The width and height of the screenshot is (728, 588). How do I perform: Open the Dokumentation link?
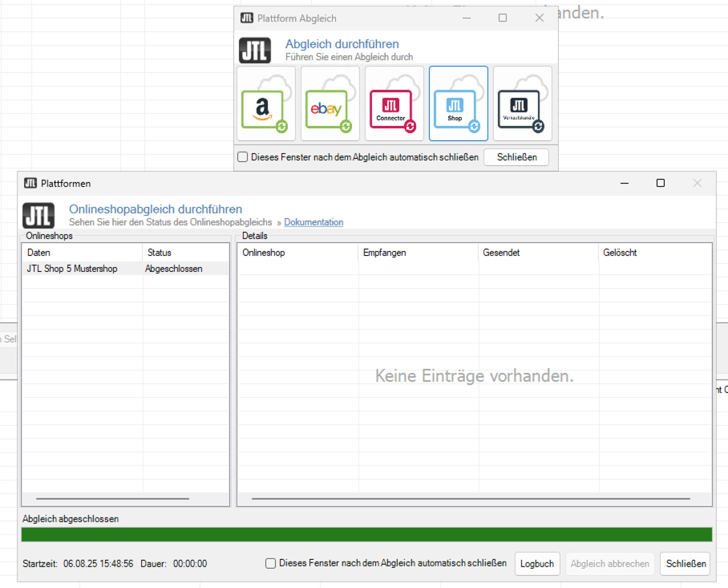(313, 222)
